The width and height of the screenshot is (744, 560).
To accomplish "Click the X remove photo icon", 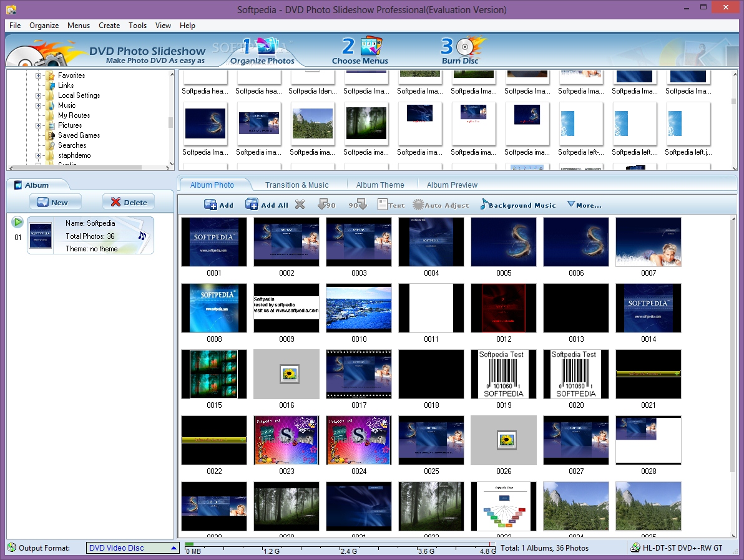I will [300, 205].
